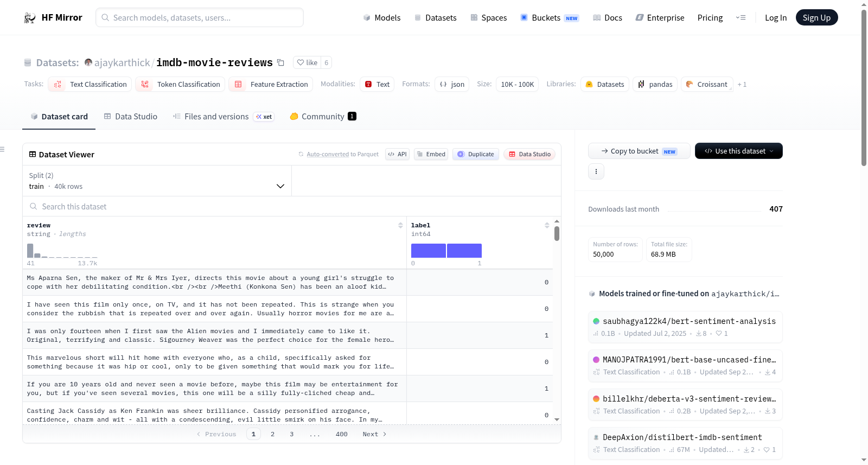Screen dimensions: 868x465
Task: Open the pandas library tag
Action: pyautogui.click(x=655, y=84)
